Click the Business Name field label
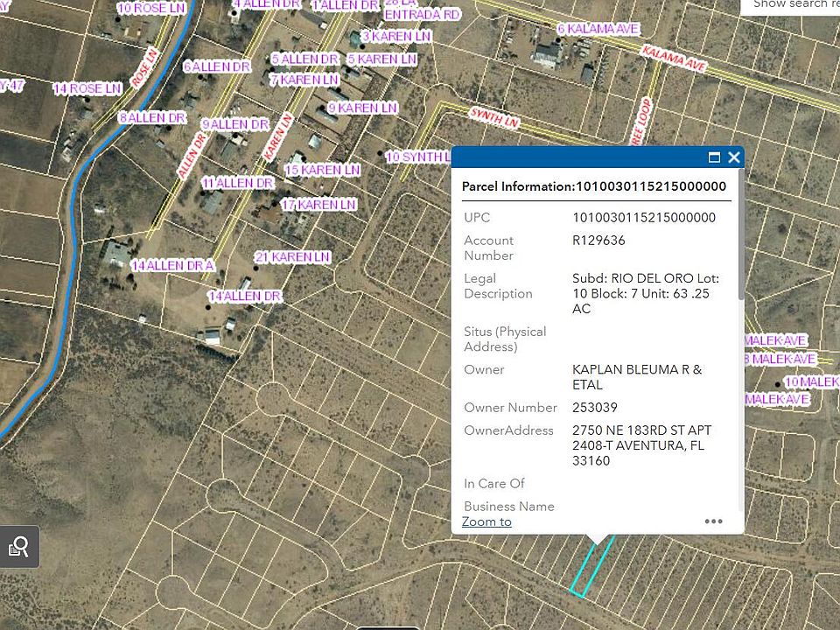840x630 pixels. click(x=509, y=507)
